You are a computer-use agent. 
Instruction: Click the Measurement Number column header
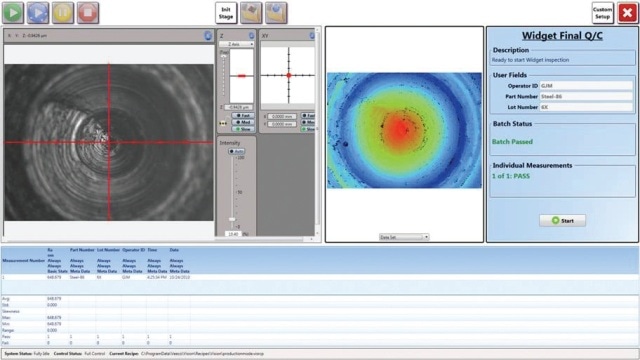click(23, 260)
